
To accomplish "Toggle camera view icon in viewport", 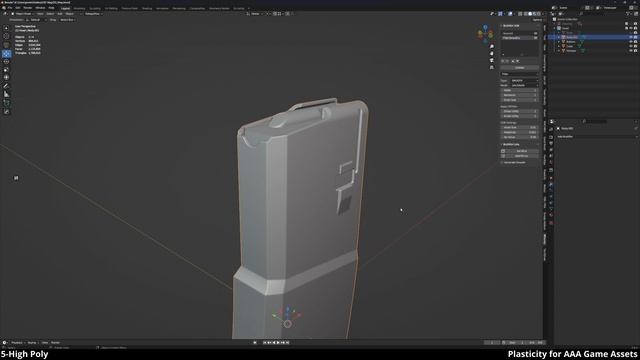I will (x=491, y=60).
